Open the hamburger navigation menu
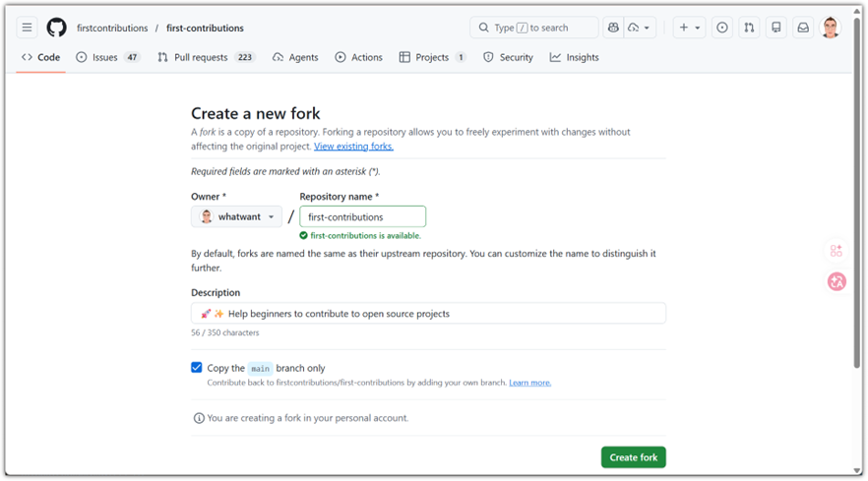This screenshot has width=868, height=481. 27,28
